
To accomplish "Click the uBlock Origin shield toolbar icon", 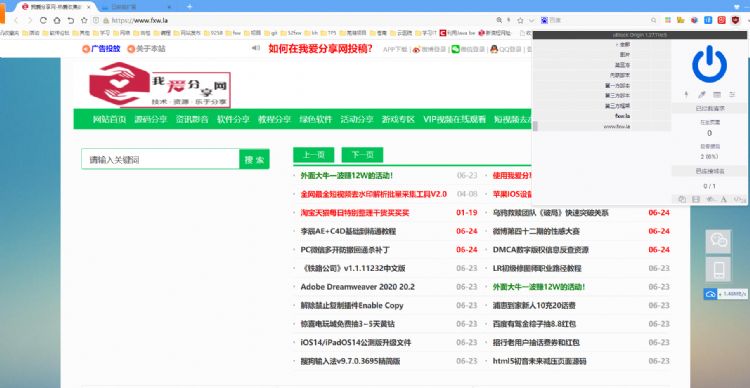I will click(x=735, y=20).
